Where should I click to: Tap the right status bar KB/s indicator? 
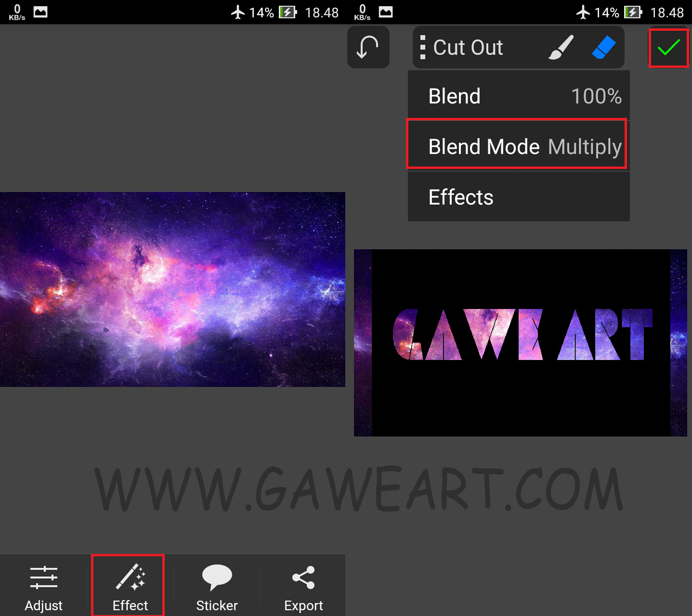[362, 12]
